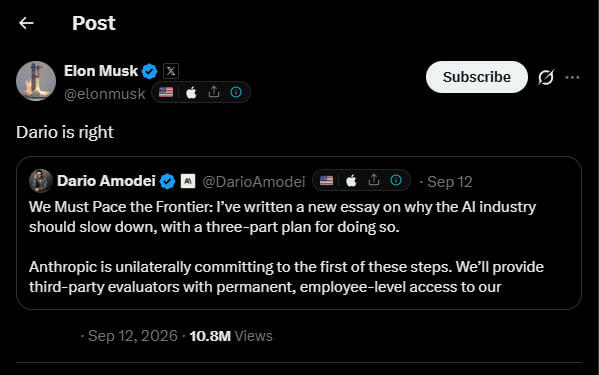Click the share icon in the quoted post header
The width and height of the screenshot is (599, 375).
374,179
